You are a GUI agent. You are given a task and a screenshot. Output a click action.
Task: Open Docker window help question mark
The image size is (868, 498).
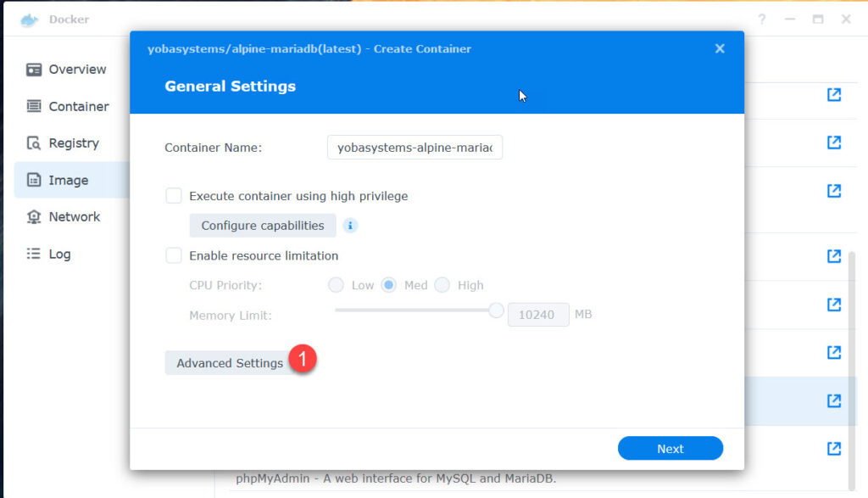coord(762,20)
